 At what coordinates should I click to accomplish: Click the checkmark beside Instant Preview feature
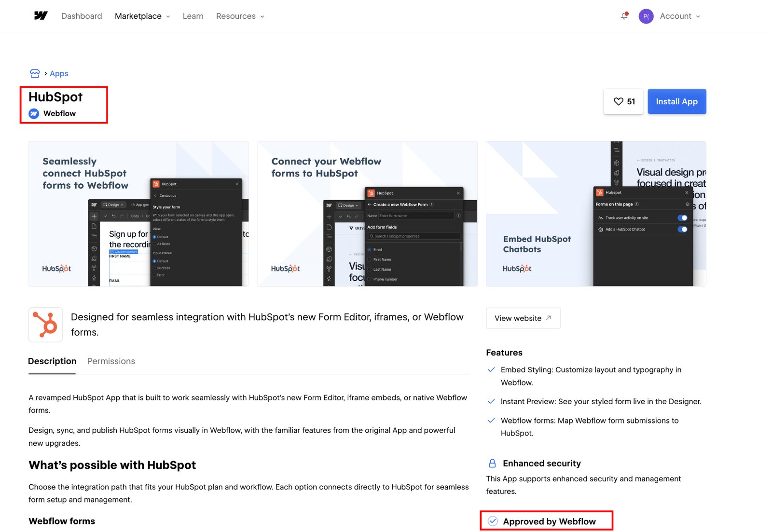pos(491,401)
